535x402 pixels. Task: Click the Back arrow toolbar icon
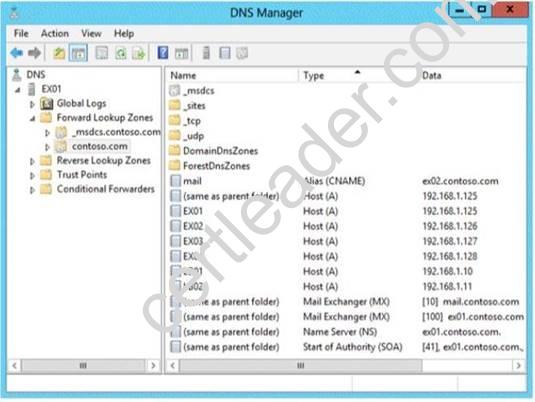point(16,53)
